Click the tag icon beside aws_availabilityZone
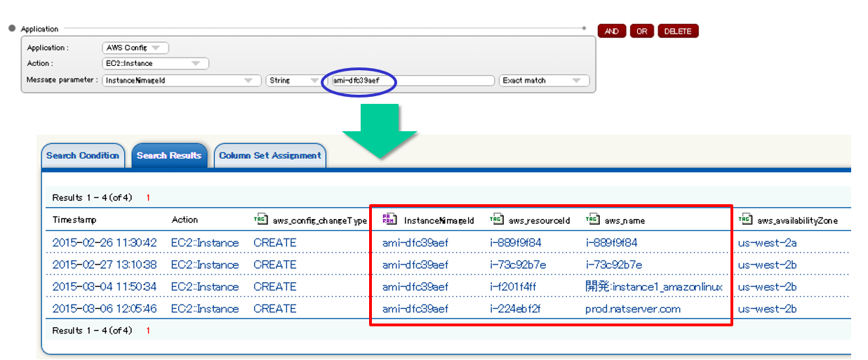 point(745,220)
